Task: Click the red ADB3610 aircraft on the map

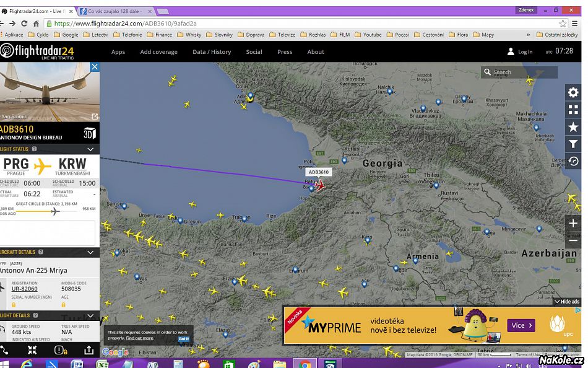Action: click(x=320, y=185)
